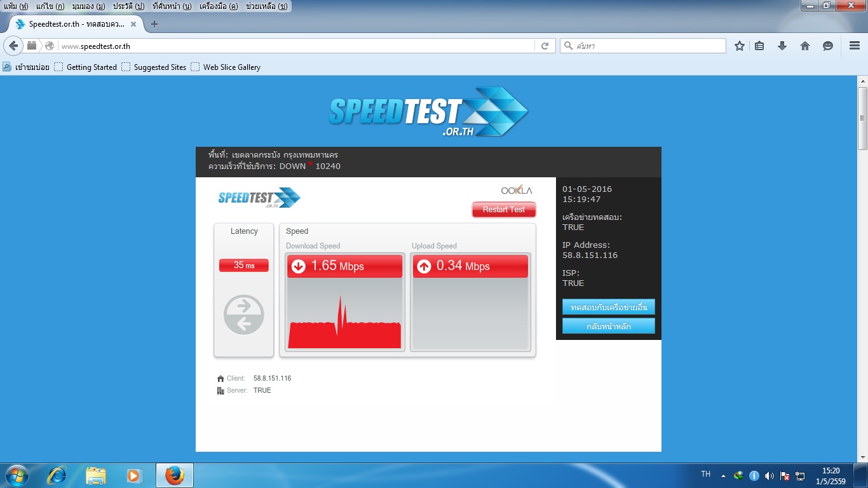Click the network connection tray icon
The width and height of the screenshot is (868, 488).
tap(800, 475)
